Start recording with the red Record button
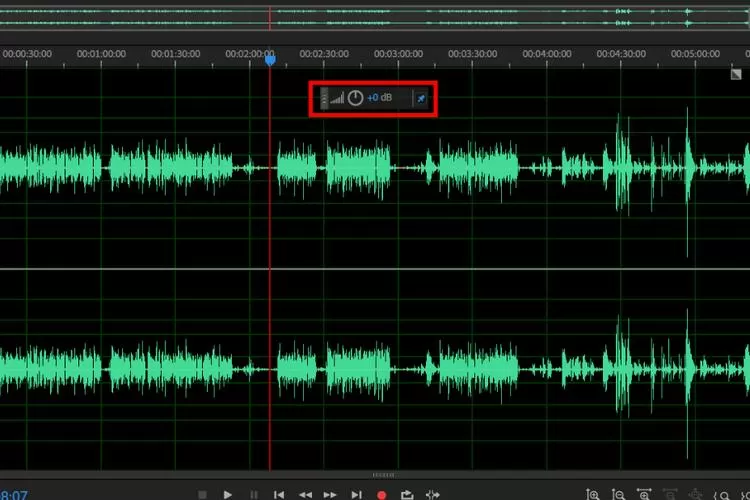 click(x=381, y=495)
